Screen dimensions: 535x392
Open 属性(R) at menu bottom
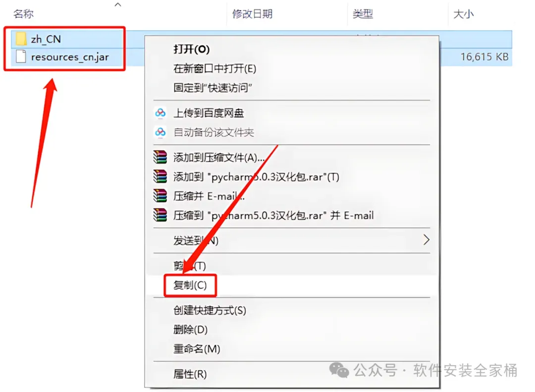pyautogui.click(x=190, y=374)
